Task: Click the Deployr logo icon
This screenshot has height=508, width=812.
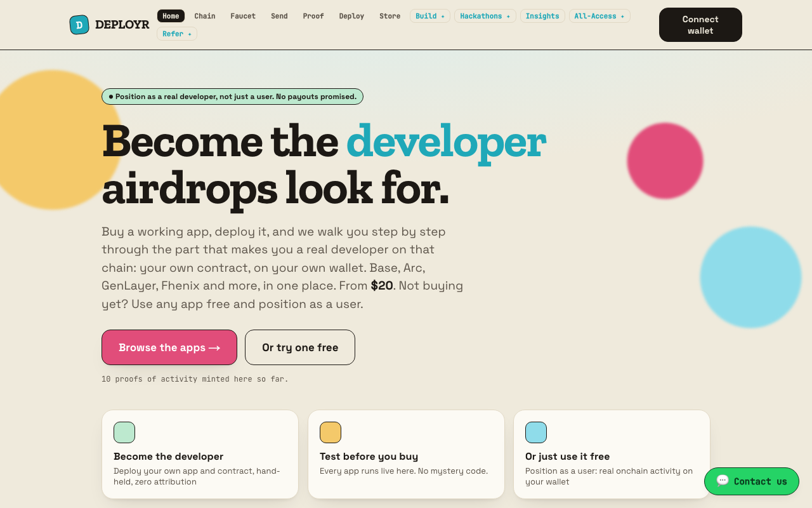Action: point(79,25)
